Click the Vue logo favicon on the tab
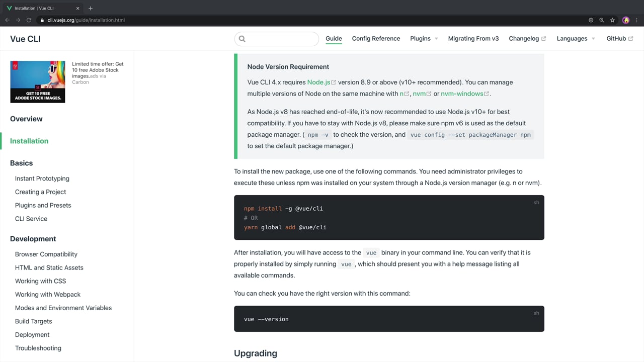 (10, 8)
